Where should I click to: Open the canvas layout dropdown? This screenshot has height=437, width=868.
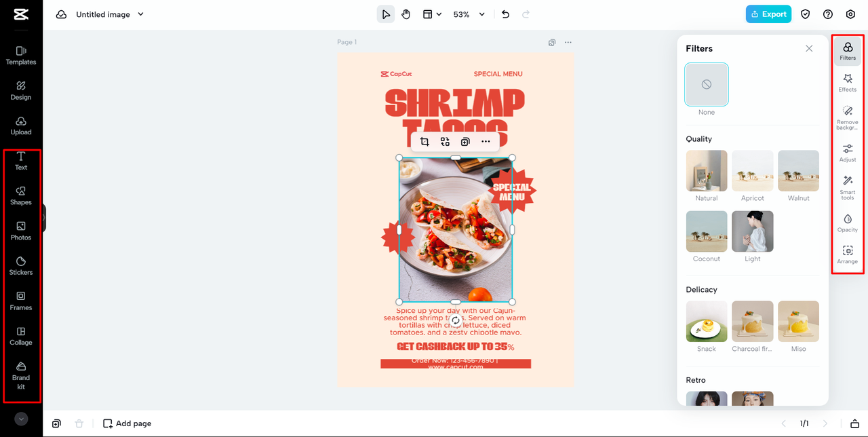tap(432, 14)
